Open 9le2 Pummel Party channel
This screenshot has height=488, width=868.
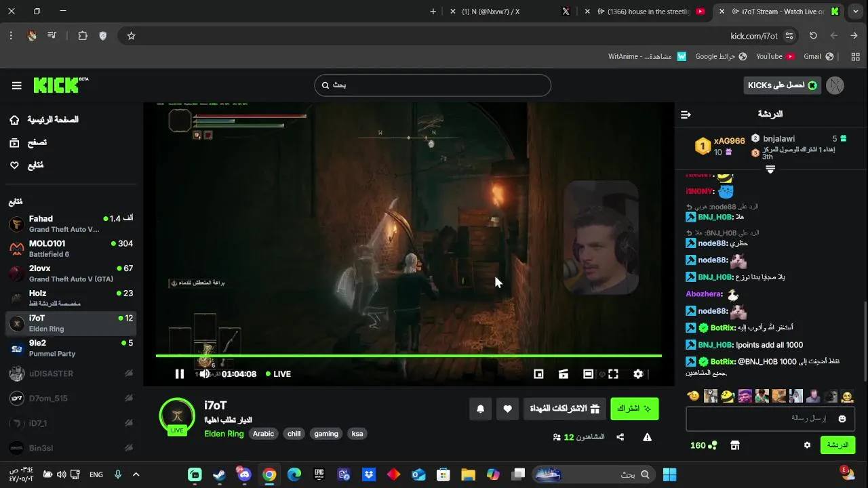point(71,348)
